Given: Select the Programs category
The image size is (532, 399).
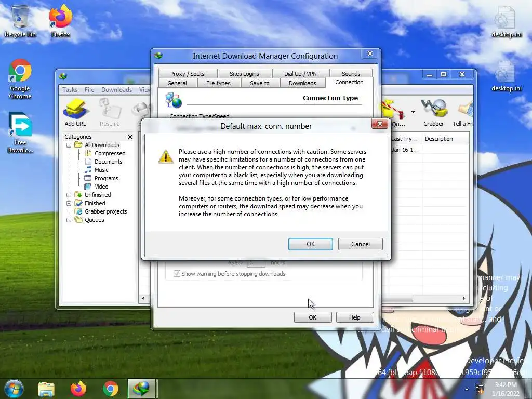Looking at the screenshot, I should tap(106, 178).
